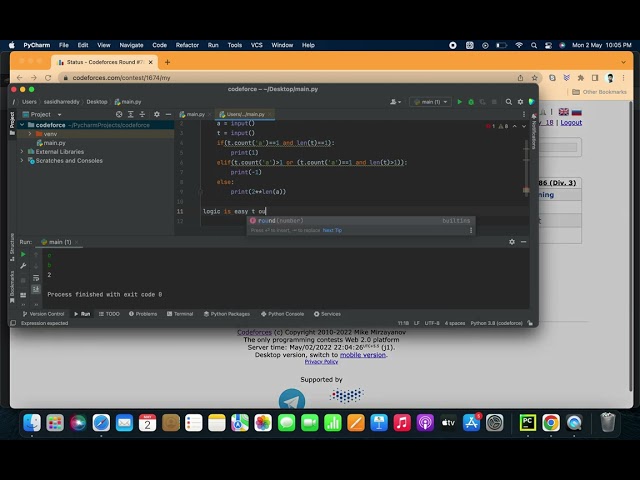Open Search Everywhere magnifier in PyCharm toolbar
This screenshot has height=480, width=640.
(509, 102)
